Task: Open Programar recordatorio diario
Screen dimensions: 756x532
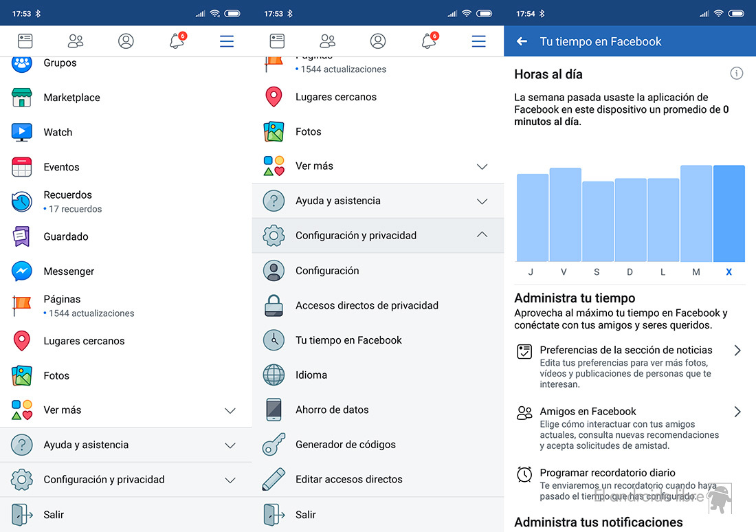Action: point(607,473)
